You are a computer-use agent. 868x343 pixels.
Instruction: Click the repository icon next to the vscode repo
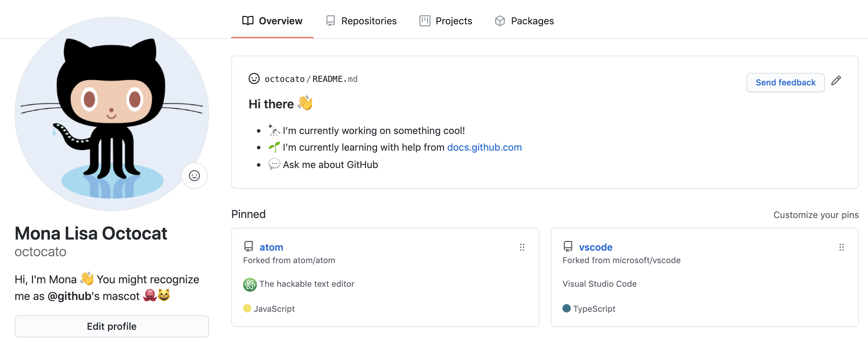pos(568,247)
